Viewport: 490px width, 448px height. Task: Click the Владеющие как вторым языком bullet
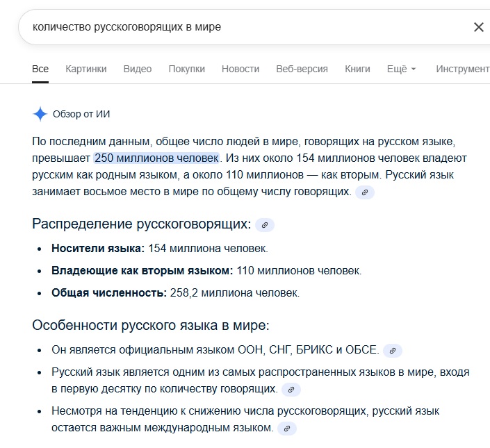pyautogui.click(x=206, y=271)
